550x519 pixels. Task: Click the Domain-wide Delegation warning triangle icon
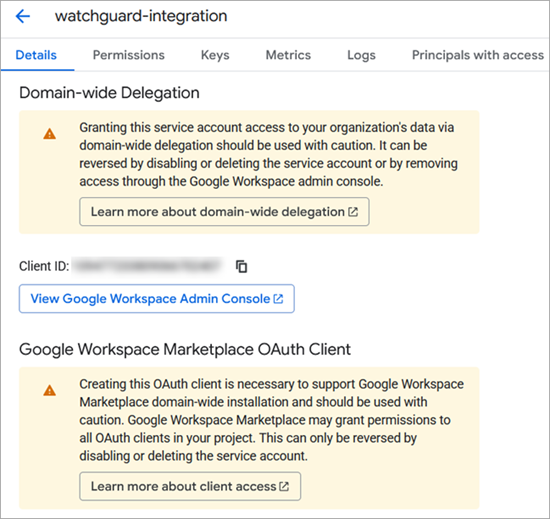[49, 134]
